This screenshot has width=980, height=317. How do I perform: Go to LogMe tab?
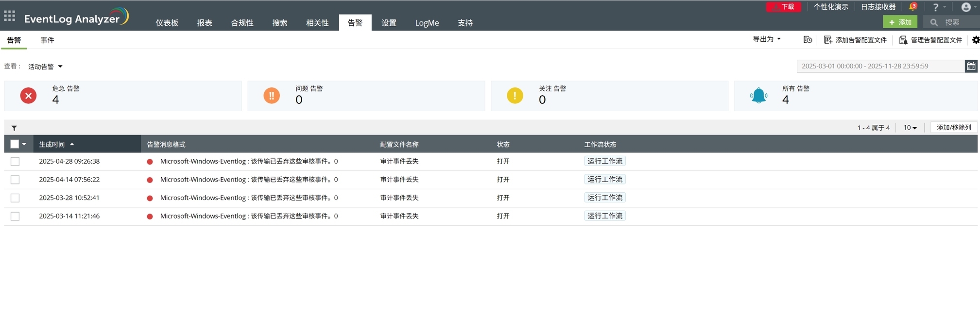point(427,23)
